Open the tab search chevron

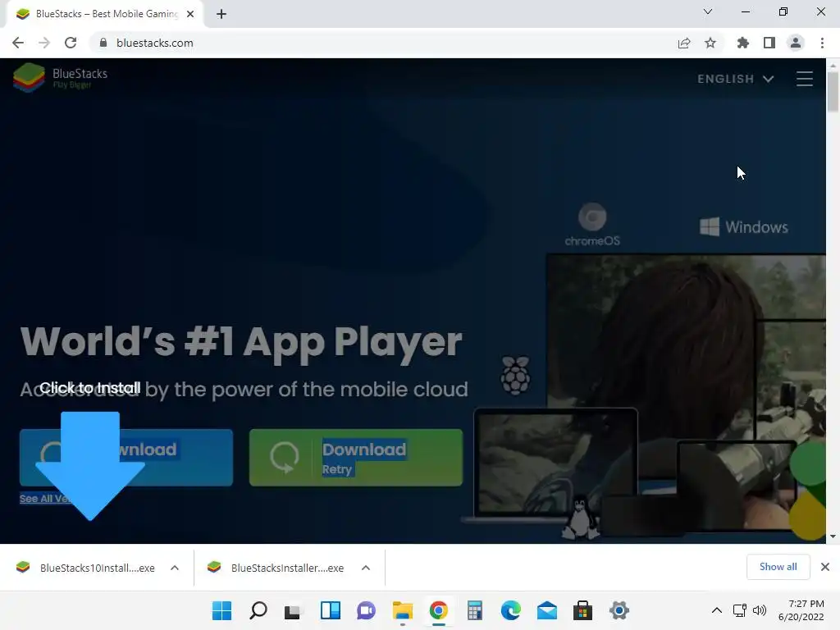point(708,11)
